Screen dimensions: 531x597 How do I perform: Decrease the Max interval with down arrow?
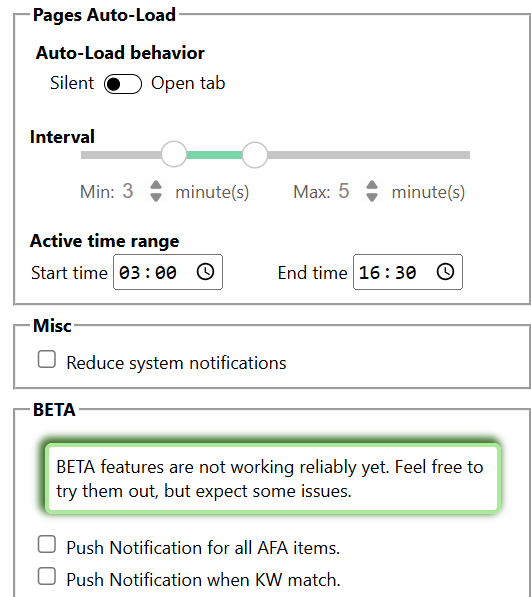372,197
